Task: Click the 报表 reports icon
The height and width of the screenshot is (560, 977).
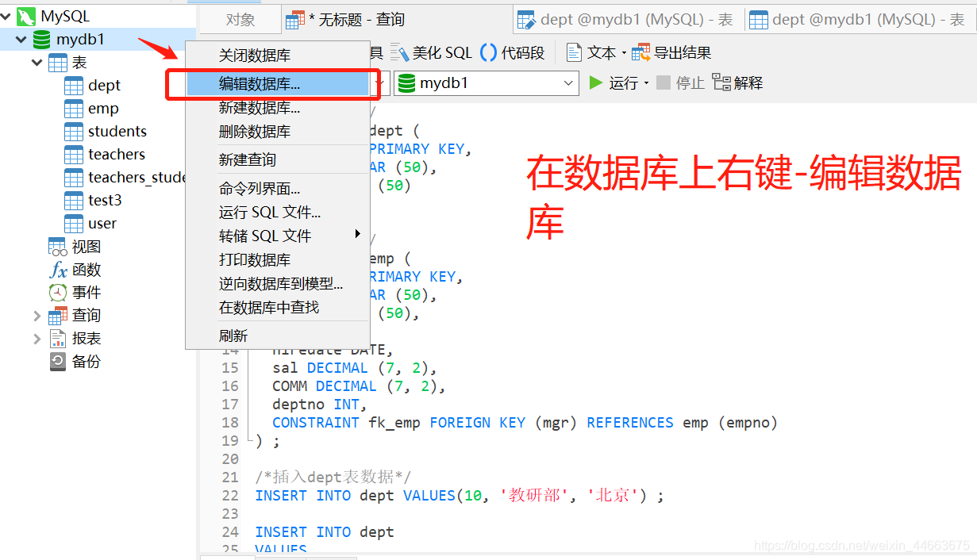Action: (x=58, y=339)
